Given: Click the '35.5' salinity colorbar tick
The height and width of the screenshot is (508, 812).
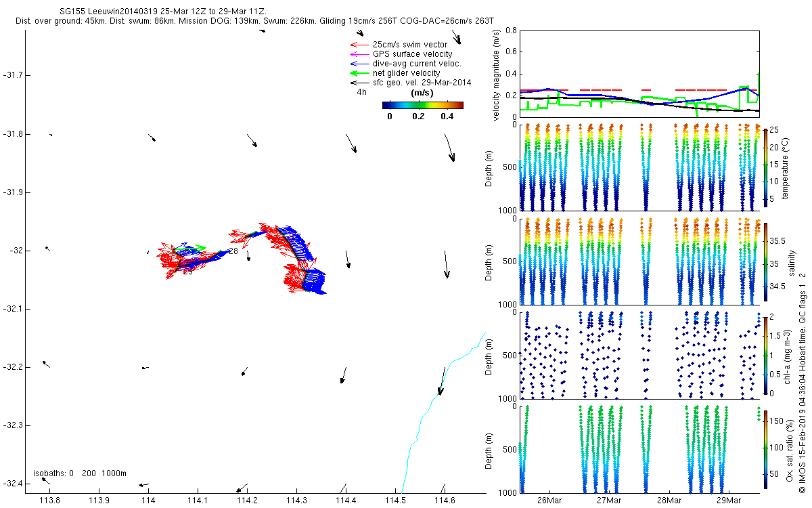Looking at the screenshot, I should (778, 240).
